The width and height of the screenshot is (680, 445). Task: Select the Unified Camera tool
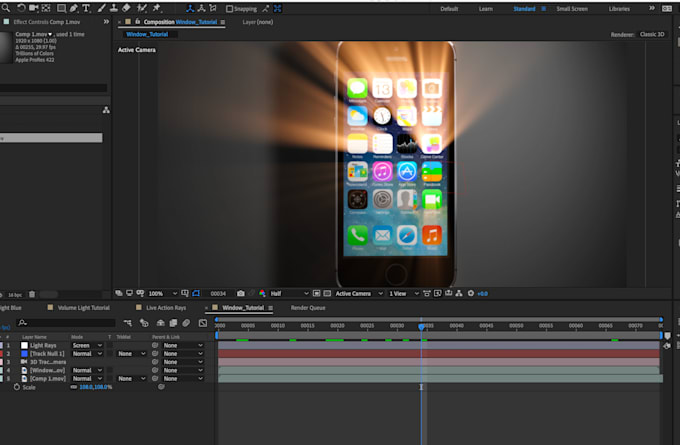coord(33,8)
